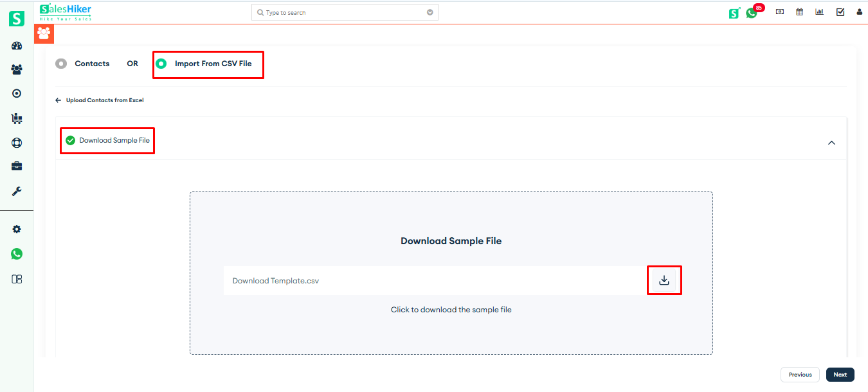This screenshot has height=392, width=868.
Task: Open the Support life-ring icon in sidebar
Action: point(16,142)
